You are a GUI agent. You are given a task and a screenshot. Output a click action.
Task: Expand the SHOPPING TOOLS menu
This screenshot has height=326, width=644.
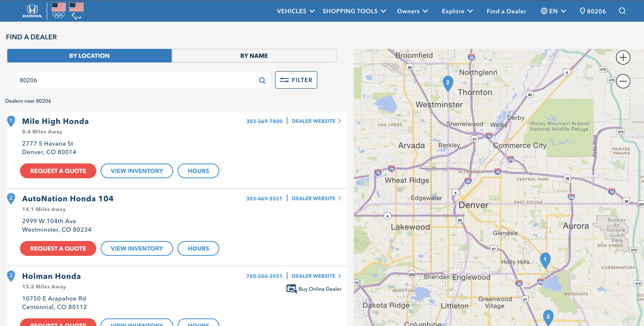pos(354,11)
